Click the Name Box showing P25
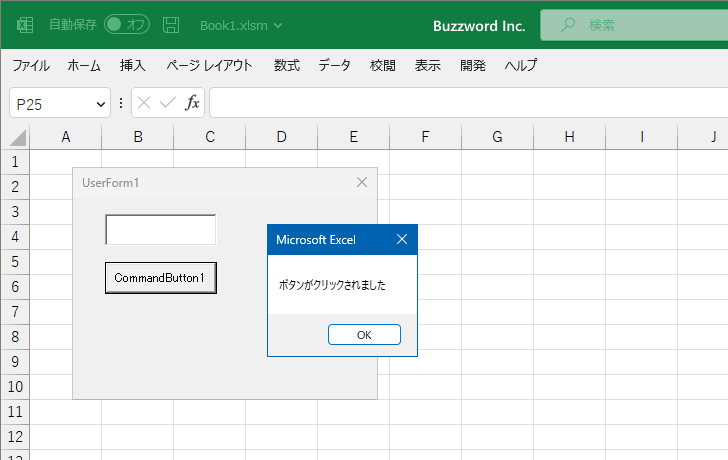Image resolution: width=728 pixels, height=460 pixels. 60,103
